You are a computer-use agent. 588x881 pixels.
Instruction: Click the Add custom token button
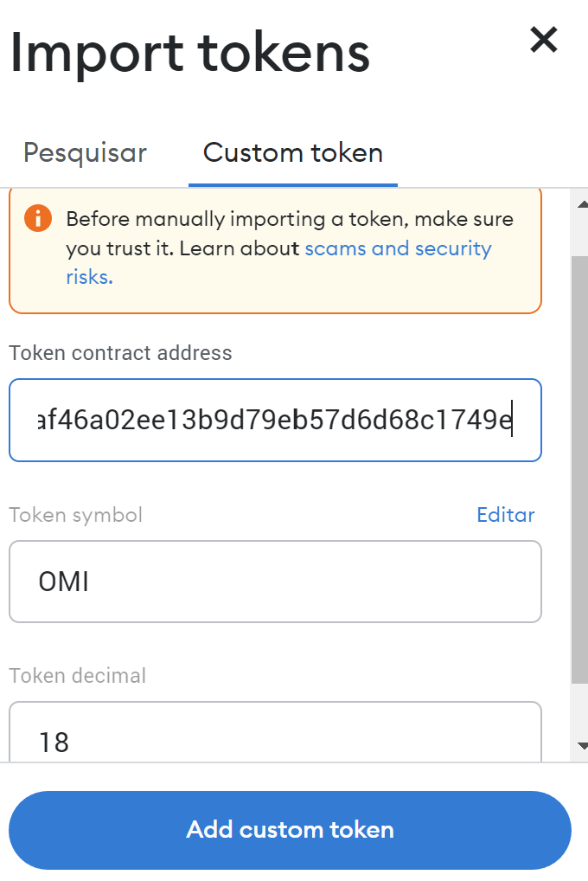click(x=290, y=830)
